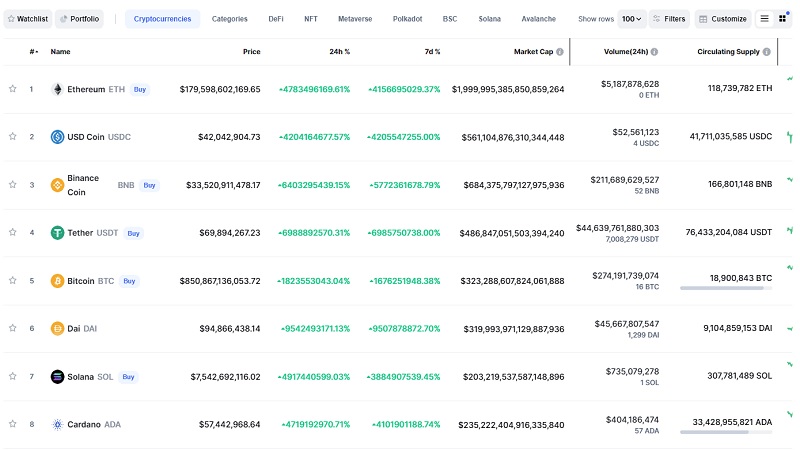This screenshot has height=450, width=800.
Task: Click Bitcoin circulating supply progress bar
Action: click(726, 288)
